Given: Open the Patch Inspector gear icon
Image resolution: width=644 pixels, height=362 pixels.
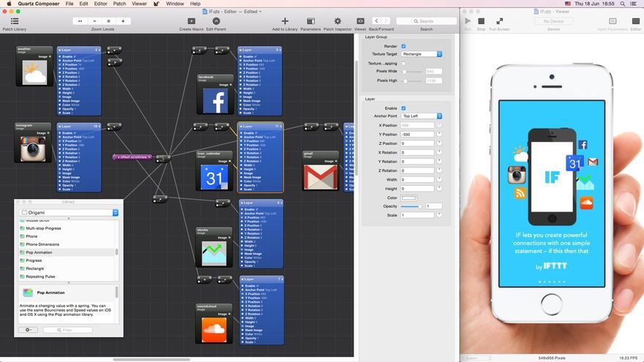Looking at the screenshot, I should (337, 21).
